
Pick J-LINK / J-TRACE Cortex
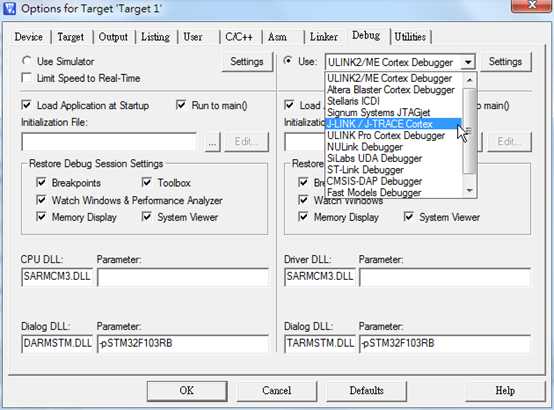click(380, 124)
